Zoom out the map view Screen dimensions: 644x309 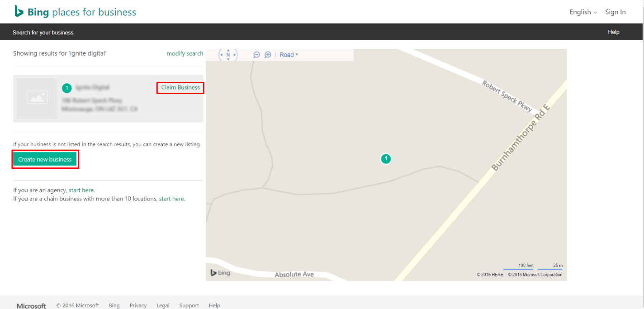tap(256, 55)
